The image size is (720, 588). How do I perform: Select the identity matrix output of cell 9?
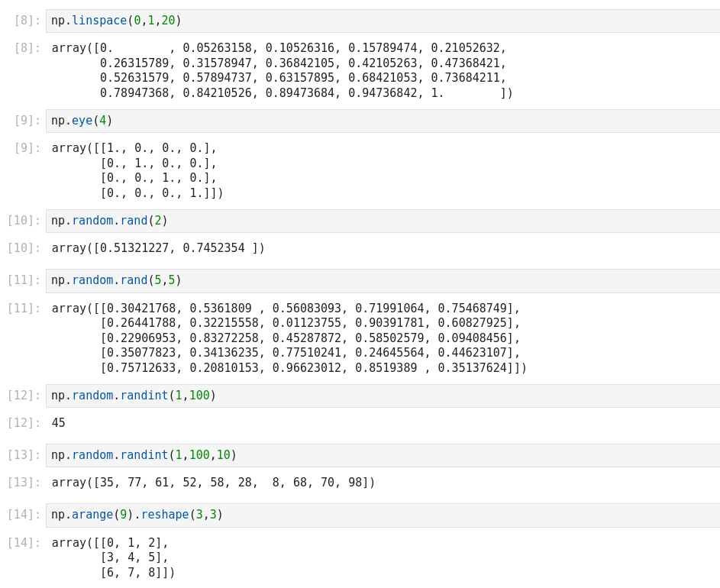137,170
